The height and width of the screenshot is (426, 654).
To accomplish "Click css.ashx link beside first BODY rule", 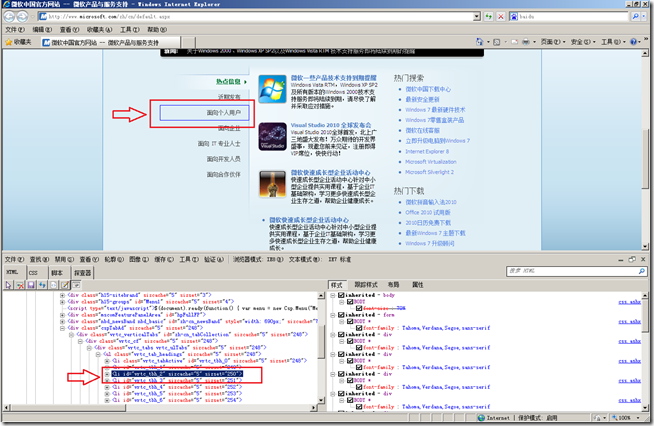I will click(629, 302).
